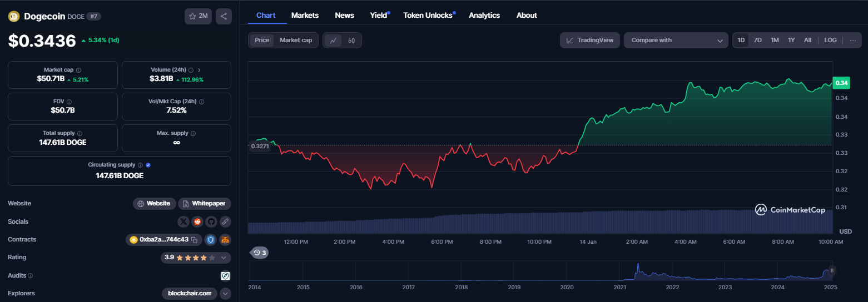The height and width of the screenshot is (302, 868).
Task: Click Volume (24h) info icon
Action: [x=191, y=71]
